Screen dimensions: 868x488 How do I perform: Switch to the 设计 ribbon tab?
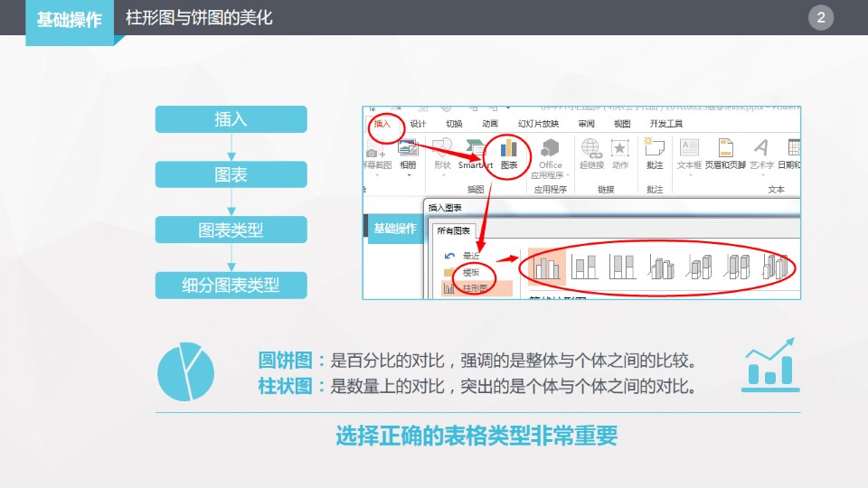418,124
